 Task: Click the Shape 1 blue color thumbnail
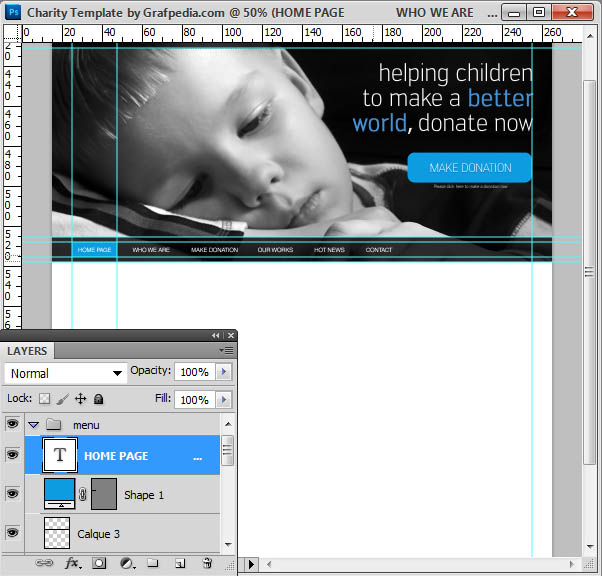(60, 493)
